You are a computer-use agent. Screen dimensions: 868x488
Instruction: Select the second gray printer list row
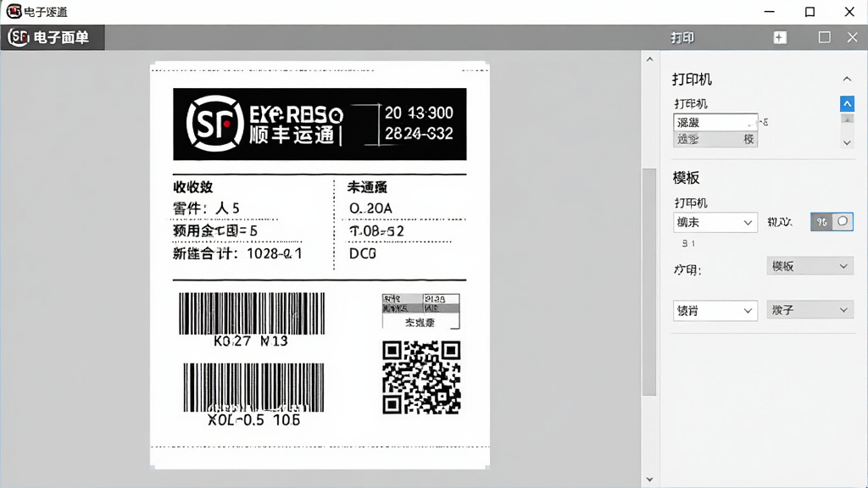(715, 139)
